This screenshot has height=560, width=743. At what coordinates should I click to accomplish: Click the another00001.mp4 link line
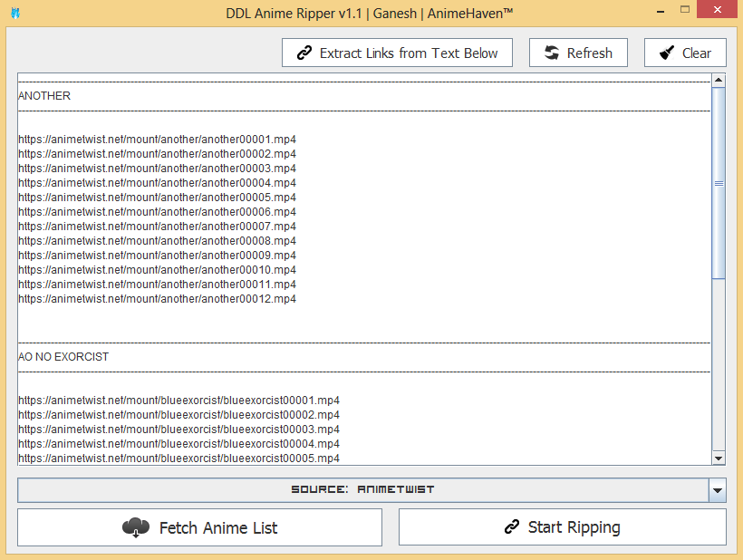tap(158, 140)
